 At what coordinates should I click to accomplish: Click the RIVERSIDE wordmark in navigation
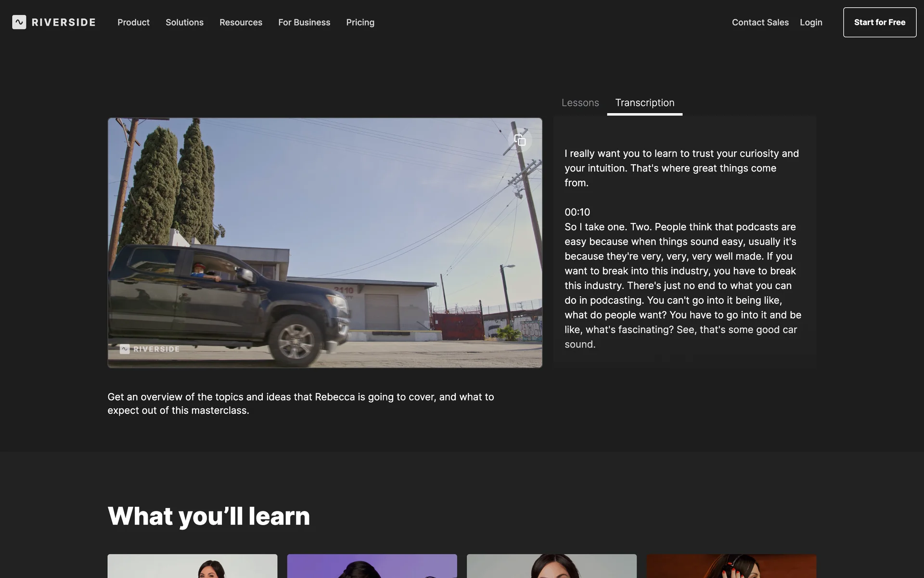click(64, 22)
